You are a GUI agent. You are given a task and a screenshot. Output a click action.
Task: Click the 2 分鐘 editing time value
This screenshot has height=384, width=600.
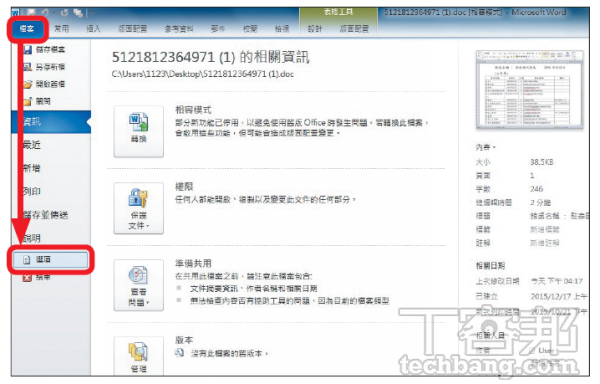pos(540,202)
